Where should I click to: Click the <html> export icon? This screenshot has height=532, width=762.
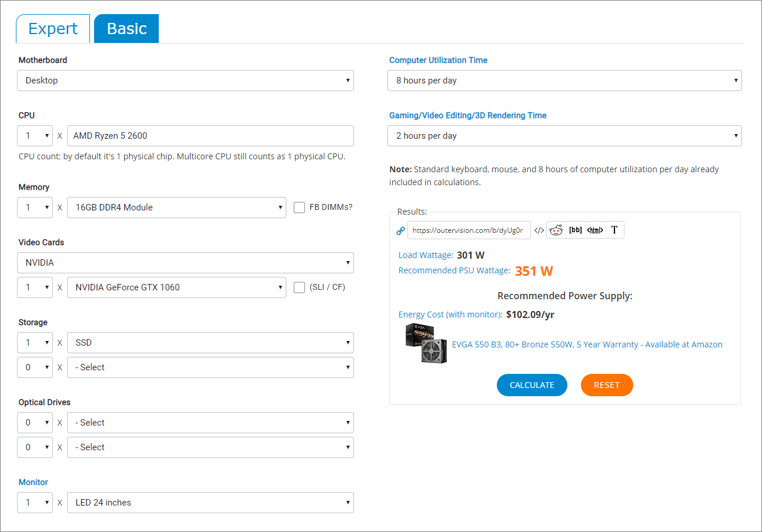click(x=594, y=230)
